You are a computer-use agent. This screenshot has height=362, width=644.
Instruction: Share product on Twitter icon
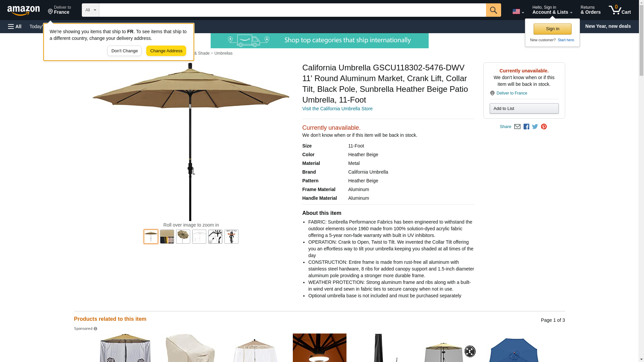pyautogui.click(x=535, y=127)
